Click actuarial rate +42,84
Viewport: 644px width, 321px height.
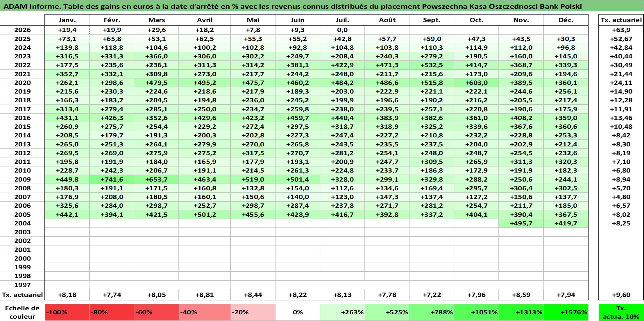point(621,48)
